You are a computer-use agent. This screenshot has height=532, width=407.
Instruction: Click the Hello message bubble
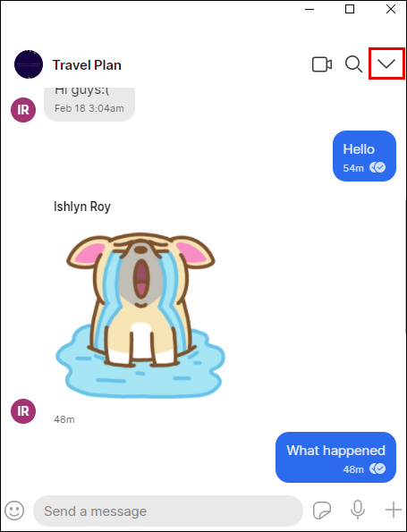point(364,156)
